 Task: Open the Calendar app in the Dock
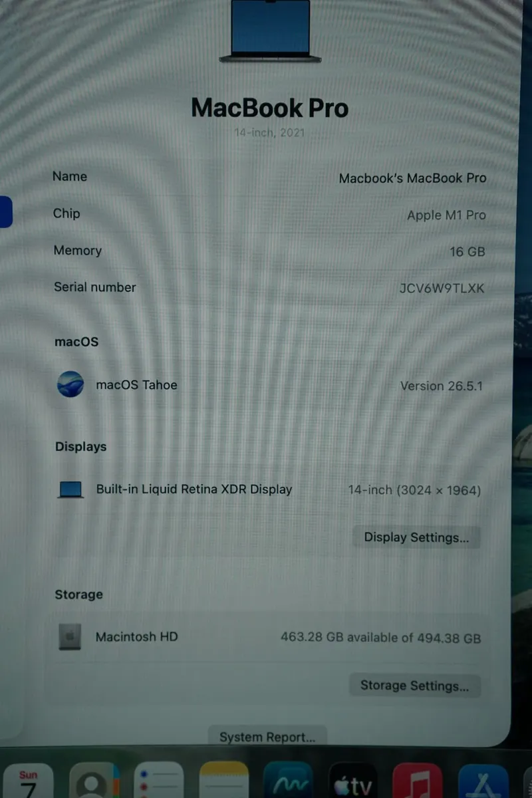click(28, 781)
